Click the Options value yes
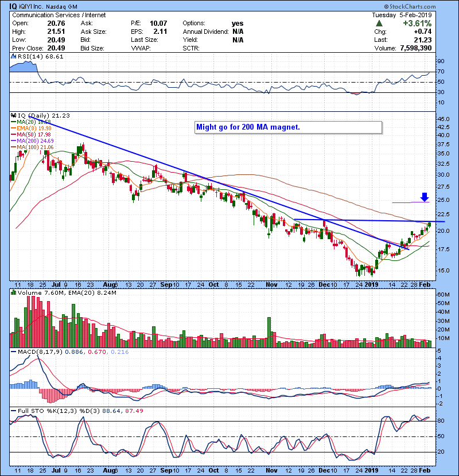459x476 pixels. pyautogui.click(x=238, y=24)
